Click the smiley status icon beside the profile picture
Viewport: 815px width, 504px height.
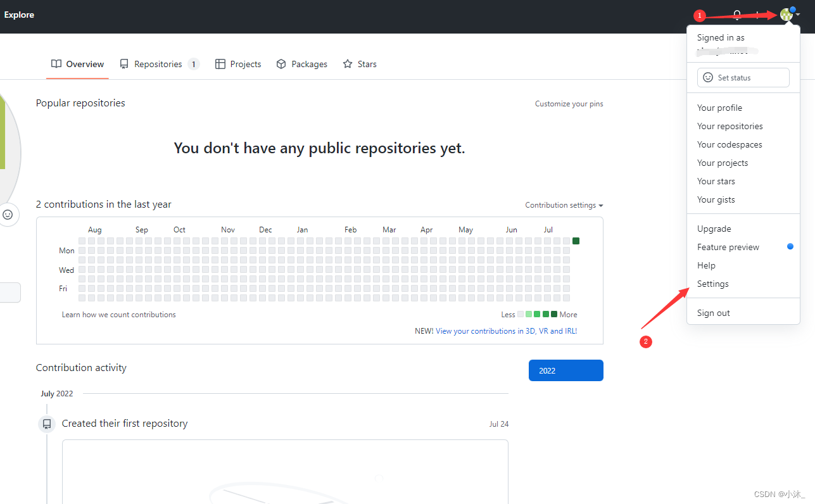coord(8,215)
